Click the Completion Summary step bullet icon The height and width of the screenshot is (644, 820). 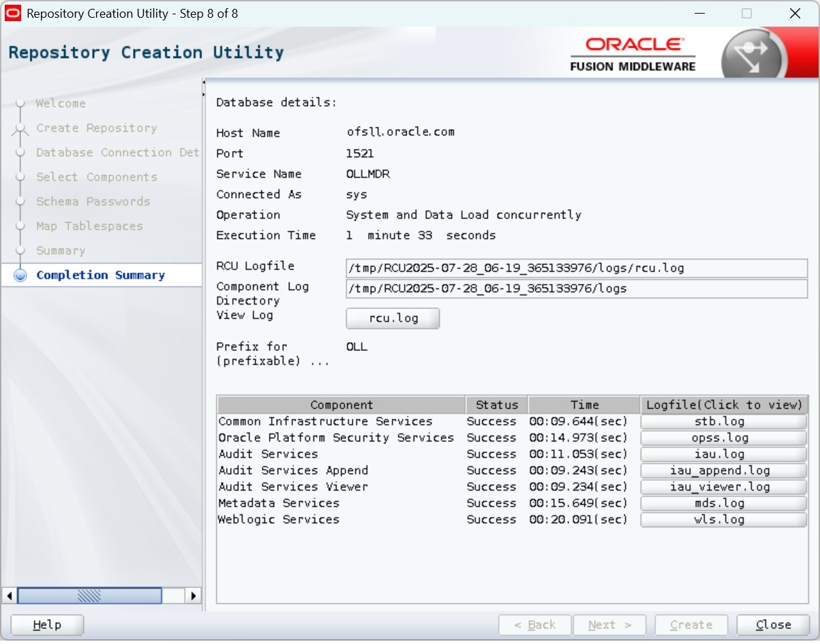coord(20,275)
